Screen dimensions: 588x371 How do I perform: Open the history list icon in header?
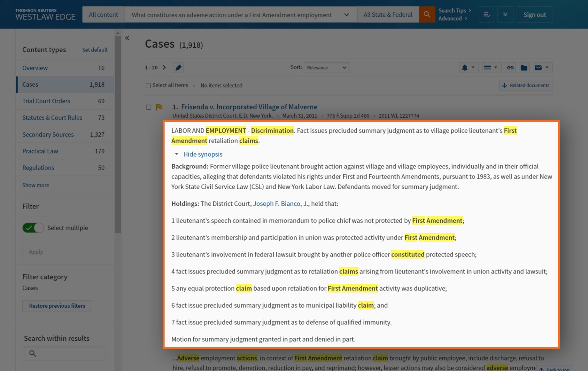point(486,15)
